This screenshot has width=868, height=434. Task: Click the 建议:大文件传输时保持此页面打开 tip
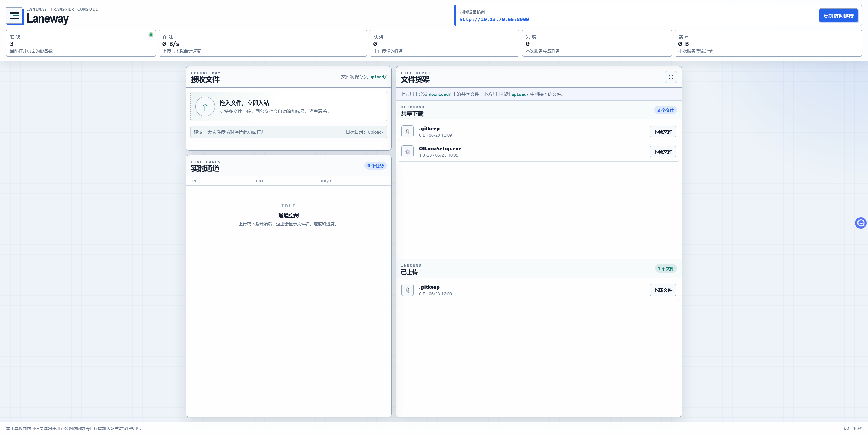click(x=230, y=132)
